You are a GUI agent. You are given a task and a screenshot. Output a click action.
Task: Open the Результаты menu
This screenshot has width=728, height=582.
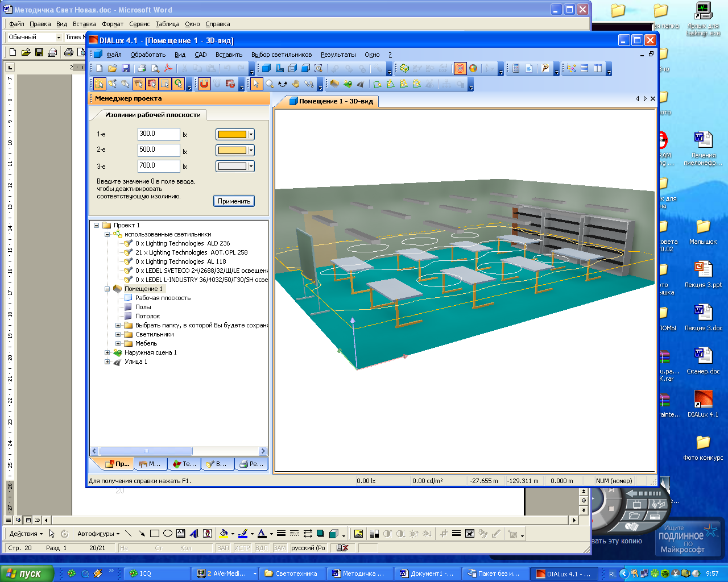338,55
